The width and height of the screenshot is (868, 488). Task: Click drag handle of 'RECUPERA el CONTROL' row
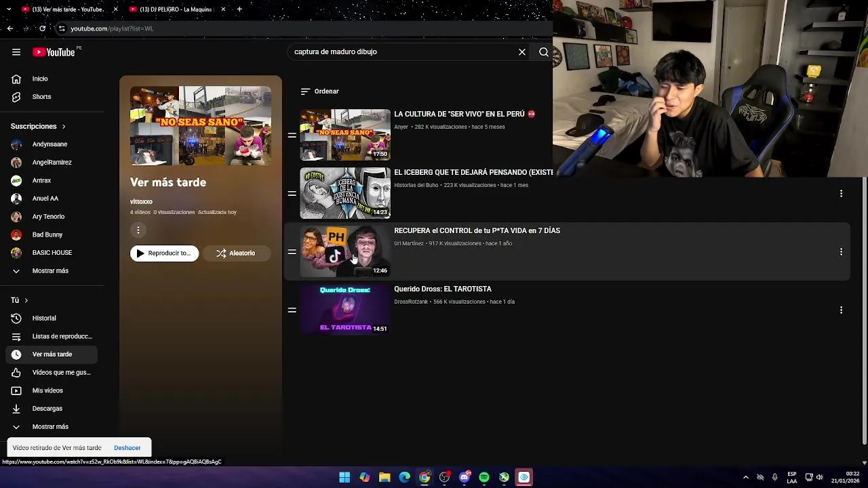coord(292,252)
